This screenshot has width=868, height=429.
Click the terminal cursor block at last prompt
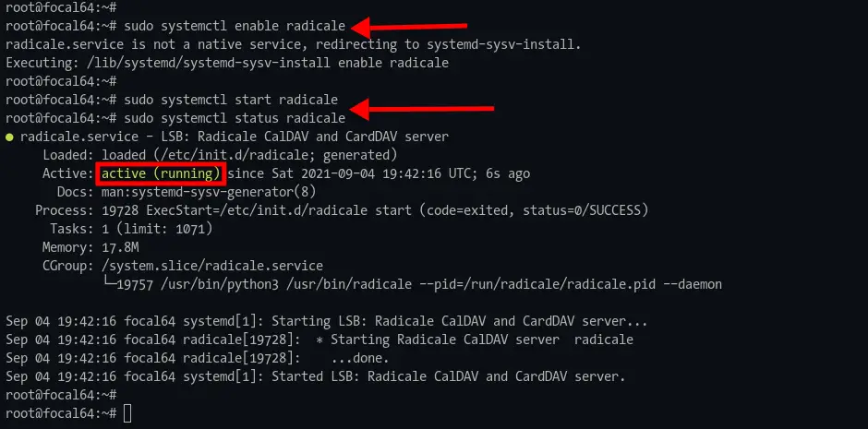point(127,413)
